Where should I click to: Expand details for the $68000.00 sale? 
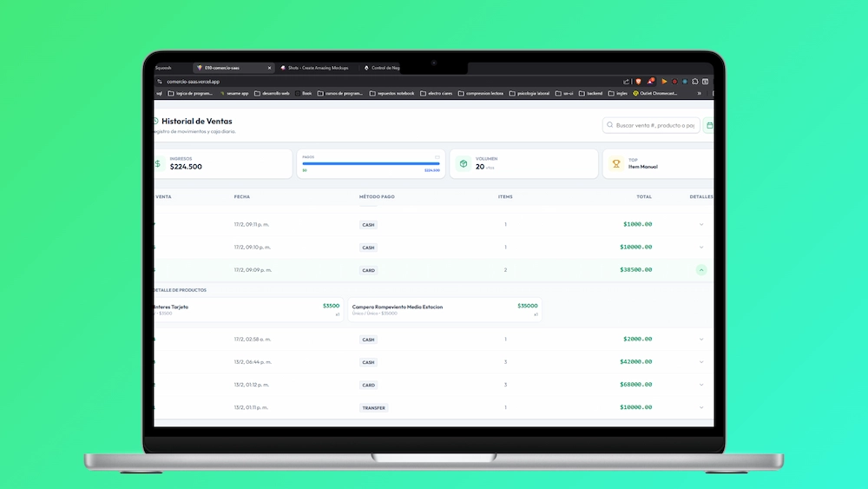pos(701,385)
